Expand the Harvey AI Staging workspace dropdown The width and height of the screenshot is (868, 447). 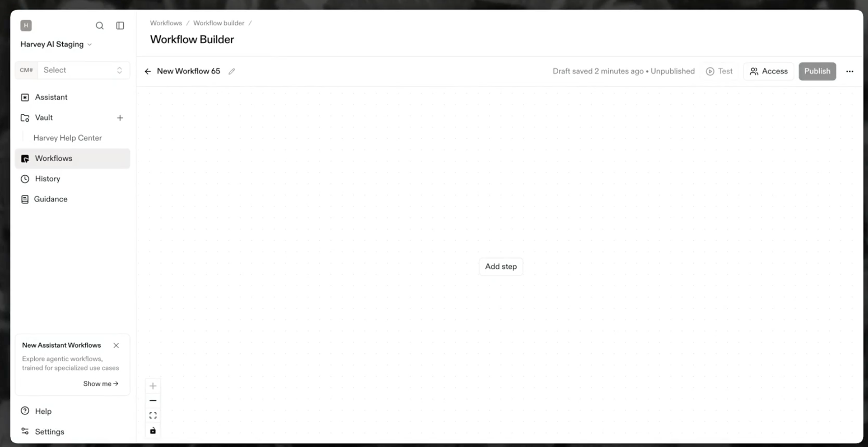point(56,45)
